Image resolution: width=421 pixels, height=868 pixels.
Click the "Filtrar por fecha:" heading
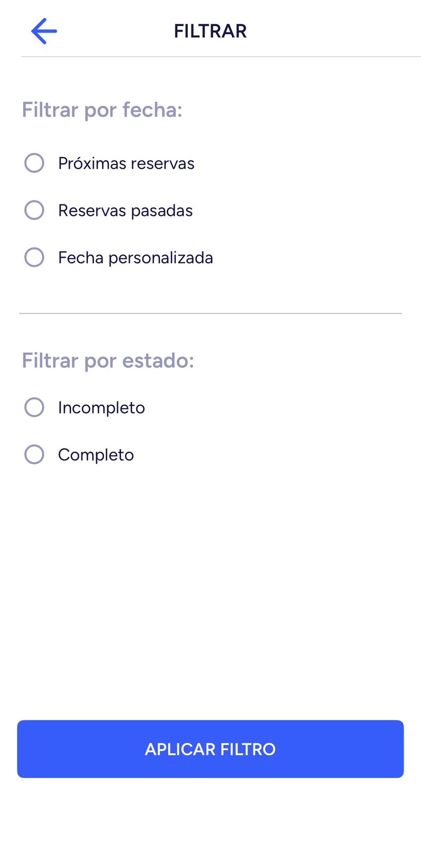tap(102, 110)
